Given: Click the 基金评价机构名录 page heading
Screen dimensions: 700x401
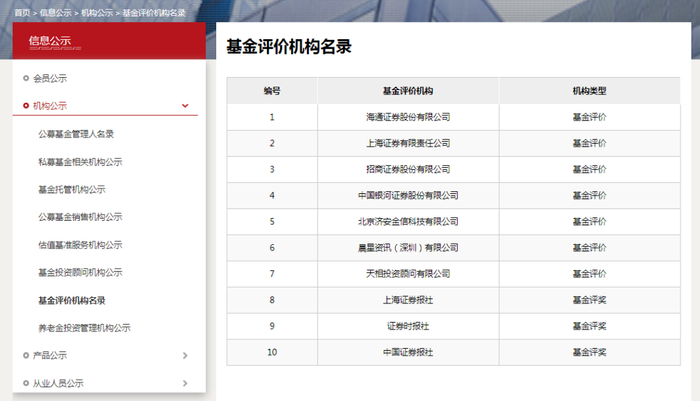Looking at the screenshot, I should pyautogui.click(x=289, y=46).
